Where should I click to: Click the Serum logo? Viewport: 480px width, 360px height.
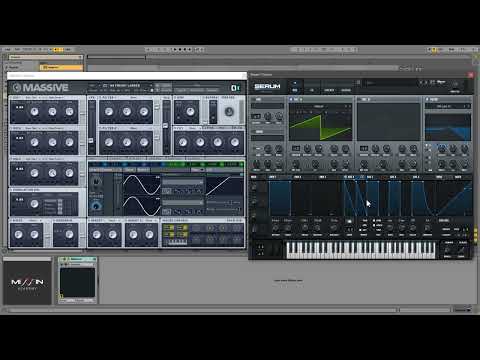click(267, 86)
